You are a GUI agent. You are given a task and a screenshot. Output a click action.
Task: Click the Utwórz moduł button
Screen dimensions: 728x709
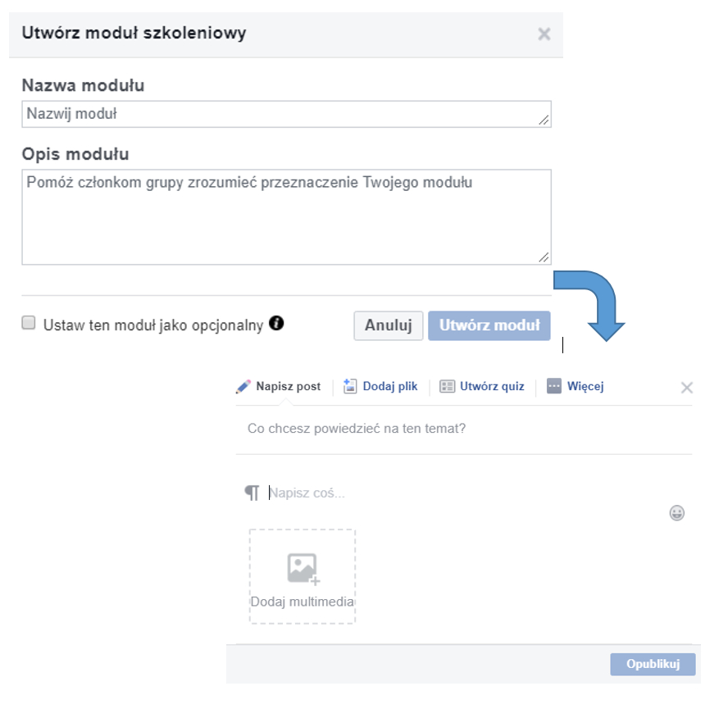click(489, 325)
